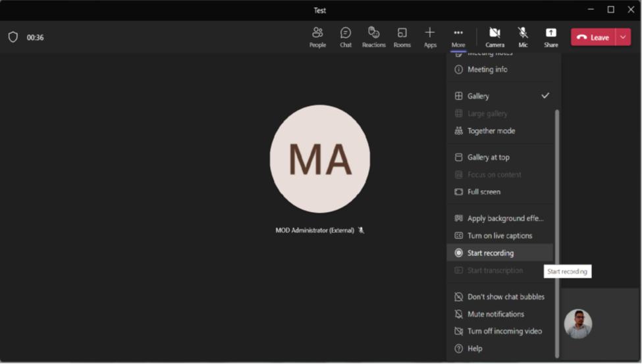The image size is (642, 364).
Task: Click the self-view photo thumbnail
Action: point(577,324)
